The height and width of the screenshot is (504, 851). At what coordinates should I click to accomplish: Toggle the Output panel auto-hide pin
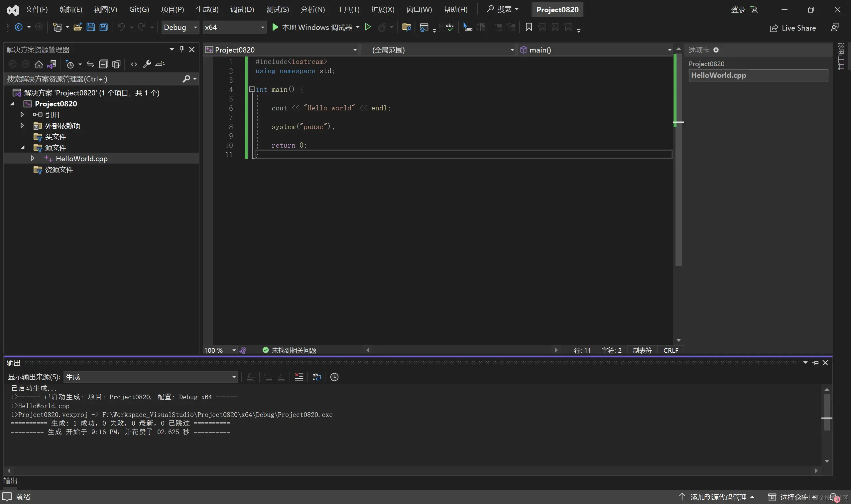coord(815,363)
